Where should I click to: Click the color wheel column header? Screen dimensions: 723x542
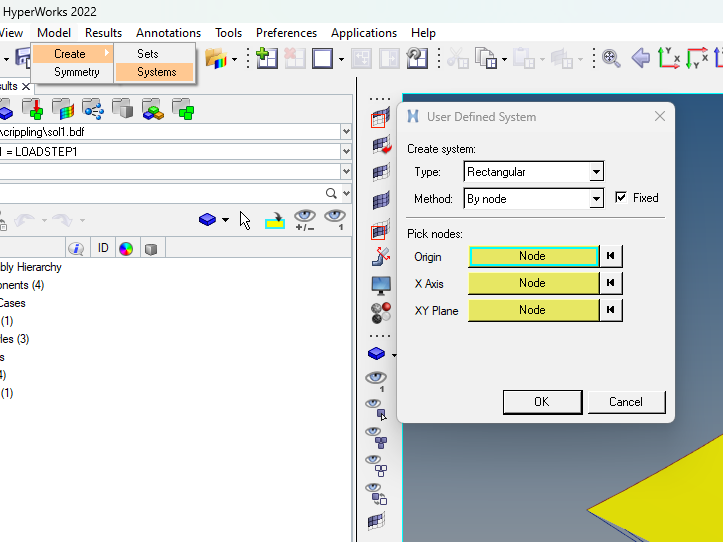(126, 249)
